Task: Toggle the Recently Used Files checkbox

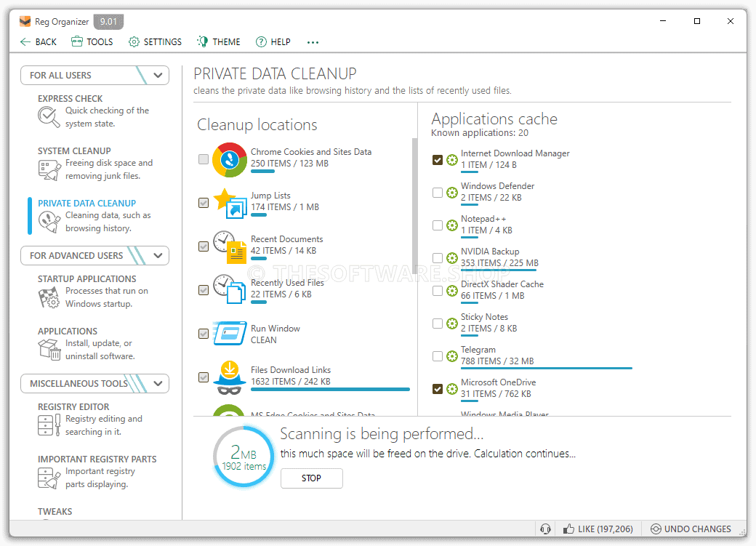Action: [x=204, y=290]
